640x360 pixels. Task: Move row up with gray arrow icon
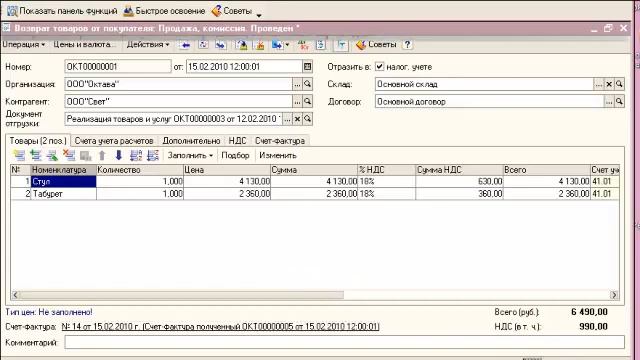coord(102,155)
